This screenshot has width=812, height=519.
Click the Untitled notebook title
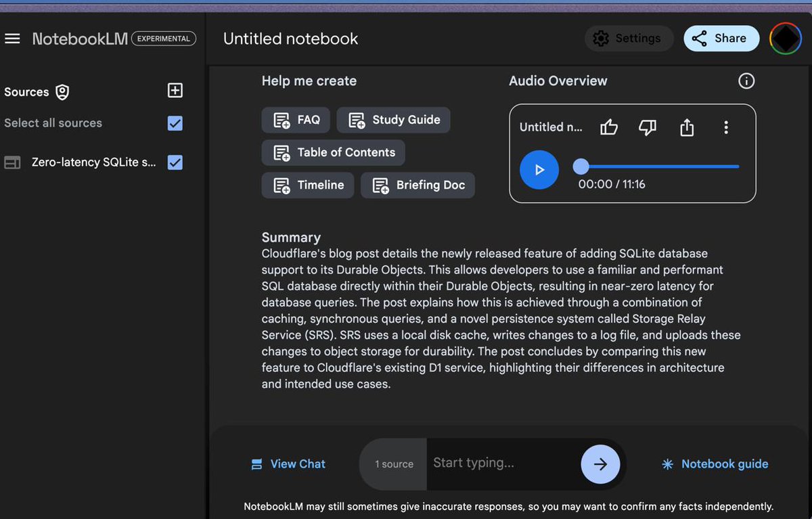tap(291, 39)
